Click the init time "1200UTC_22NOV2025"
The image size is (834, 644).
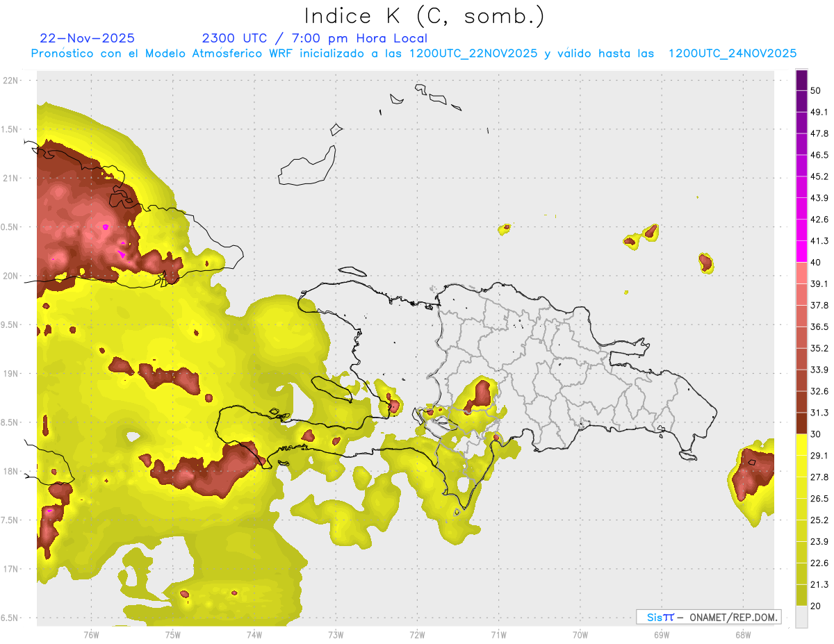[473, 53]
